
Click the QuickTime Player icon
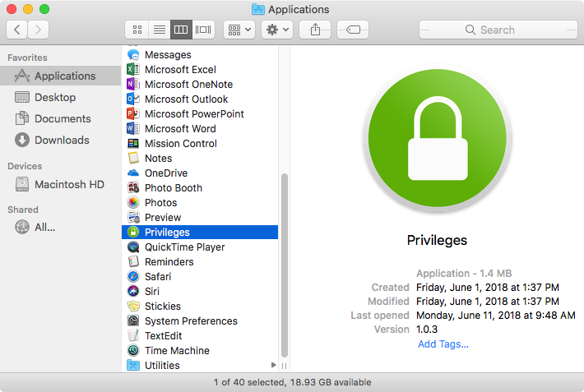133,247
